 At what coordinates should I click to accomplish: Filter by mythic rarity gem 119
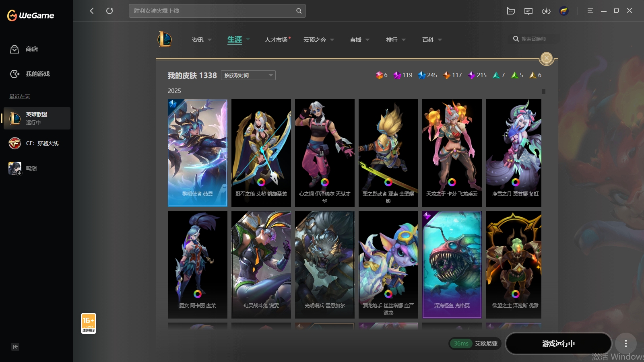(403, 75)
